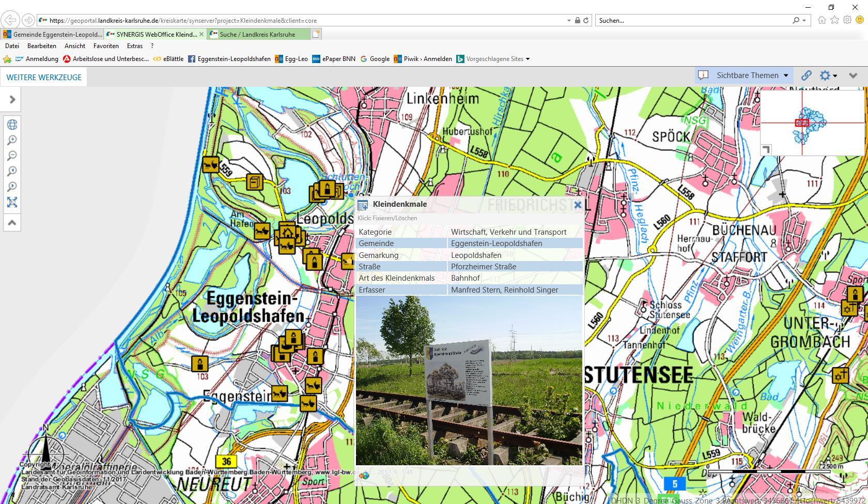The width and height of the screenshot is (868, 504).
Task: Close the Kleindenkmale info popup
Action: (578, 205)
